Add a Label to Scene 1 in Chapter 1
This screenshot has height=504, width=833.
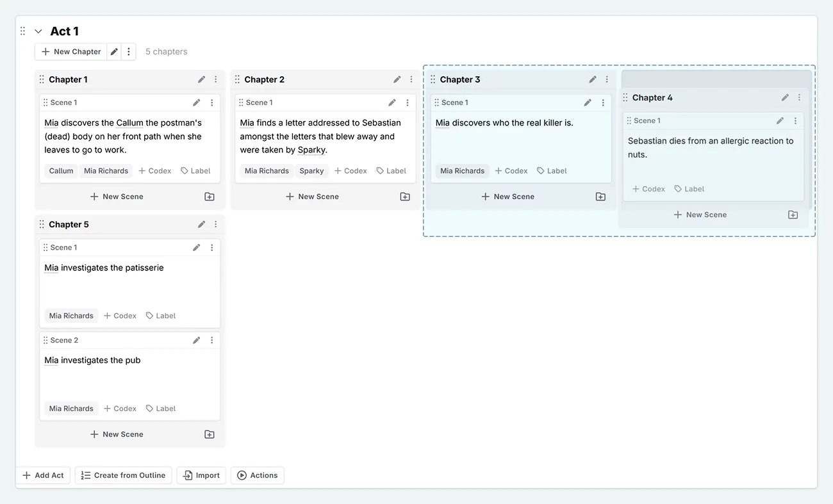coord(196,170)
